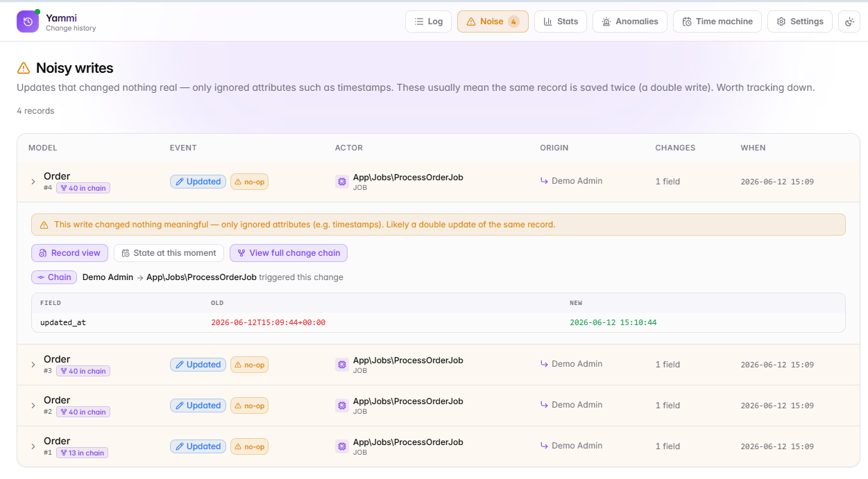Click Demo Admin origin on Order #1
The image size is (868, 479).
[577, 446]
